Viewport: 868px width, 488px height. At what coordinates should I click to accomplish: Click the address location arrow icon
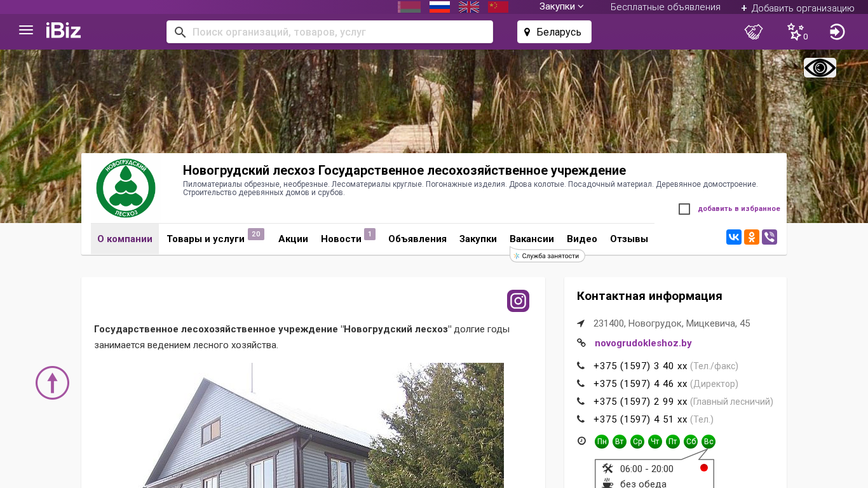point(581,323)
